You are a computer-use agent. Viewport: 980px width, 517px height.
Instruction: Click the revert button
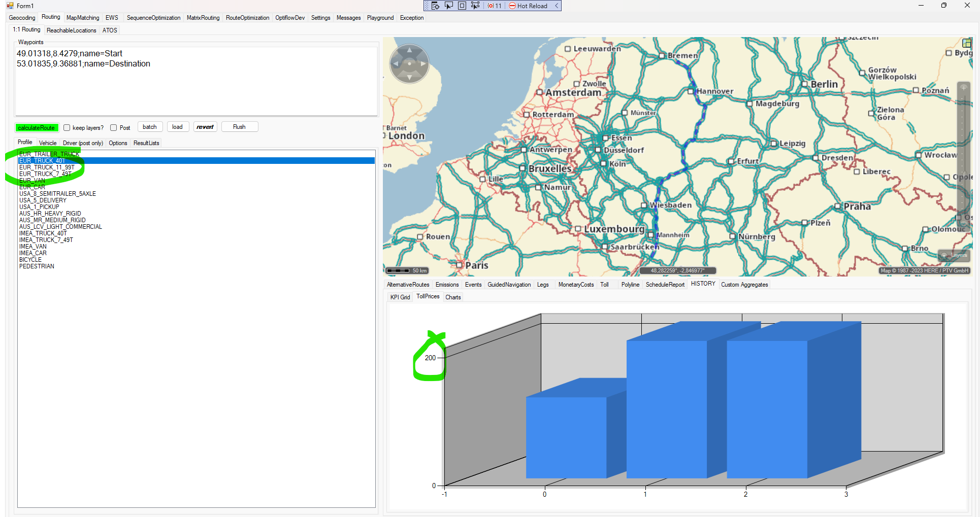(x=205, y=127)
